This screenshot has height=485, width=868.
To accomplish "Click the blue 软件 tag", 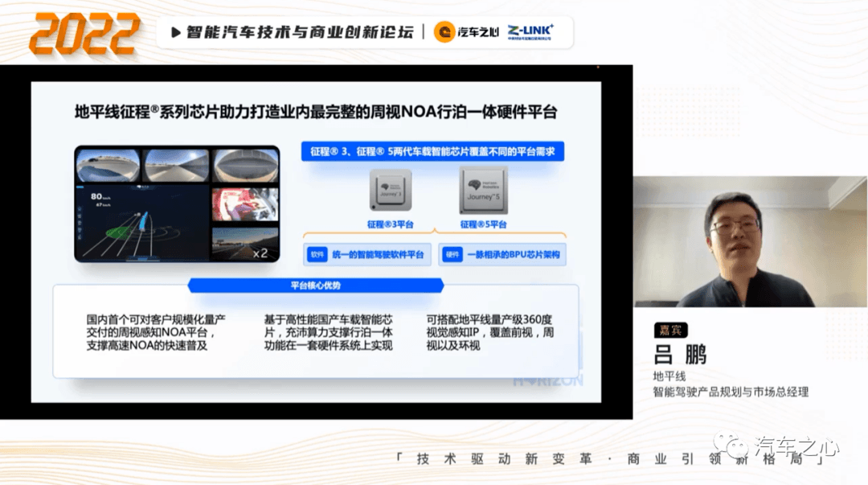I will 317,254.
